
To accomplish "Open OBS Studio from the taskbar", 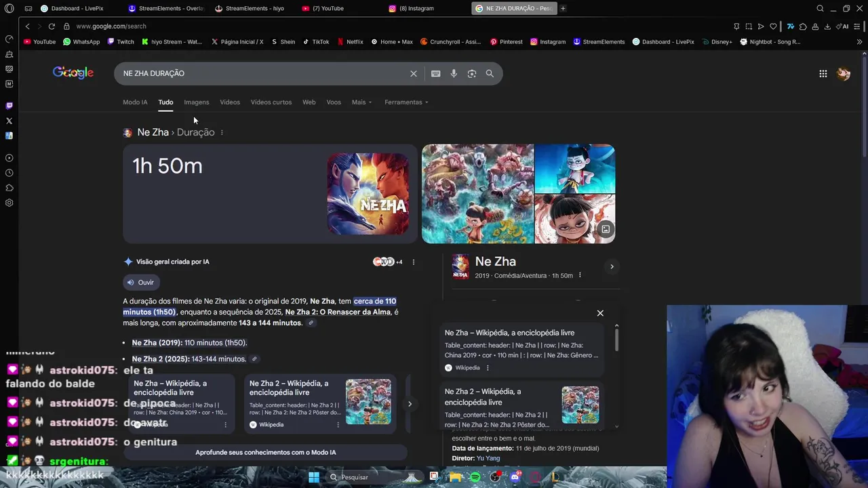I will point(495,477).
